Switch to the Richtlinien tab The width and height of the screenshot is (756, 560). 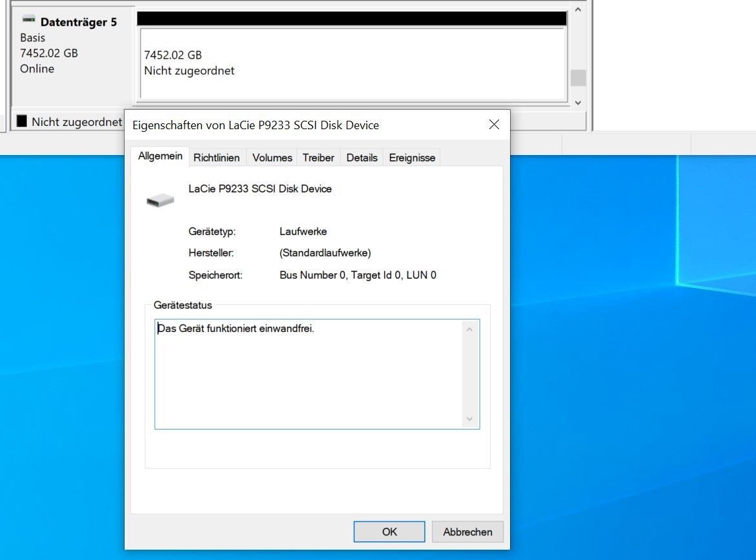pos(216,158)
